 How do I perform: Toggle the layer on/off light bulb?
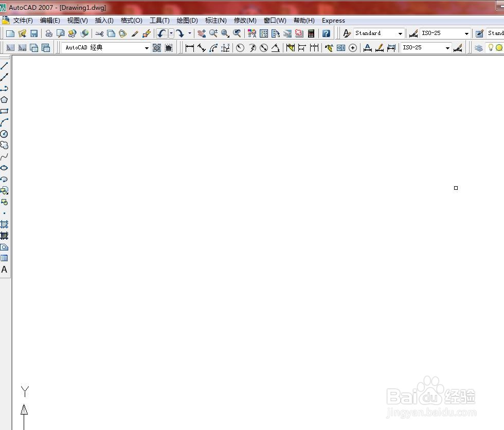491,47
